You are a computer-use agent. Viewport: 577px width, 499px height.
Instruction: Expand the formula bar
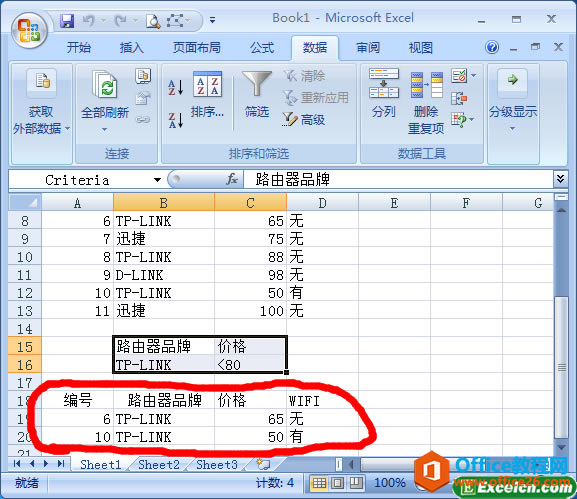coord(560,179)
